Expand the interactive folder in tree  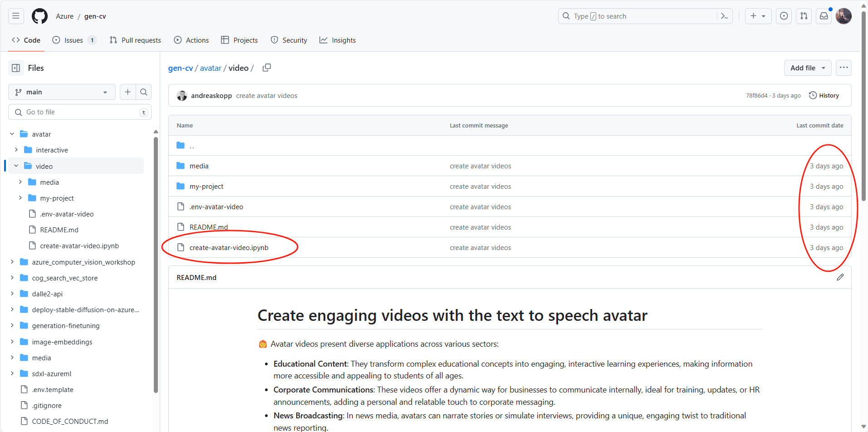pos(16,150)
